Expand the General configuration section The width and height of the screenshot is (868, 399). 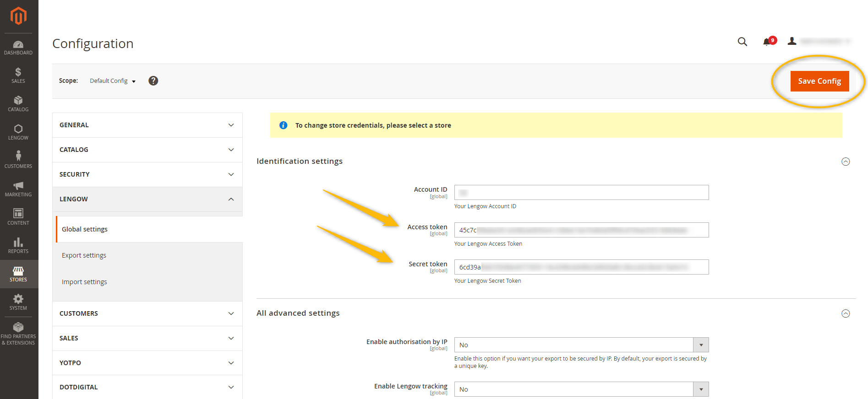(147, 125)
